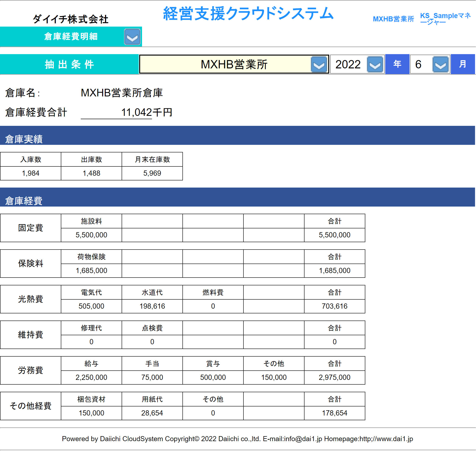Click the 倉庫経費明細 menu label
This screenshot has width=476, height=453.
pyautogui.click(x=71, y=37)
